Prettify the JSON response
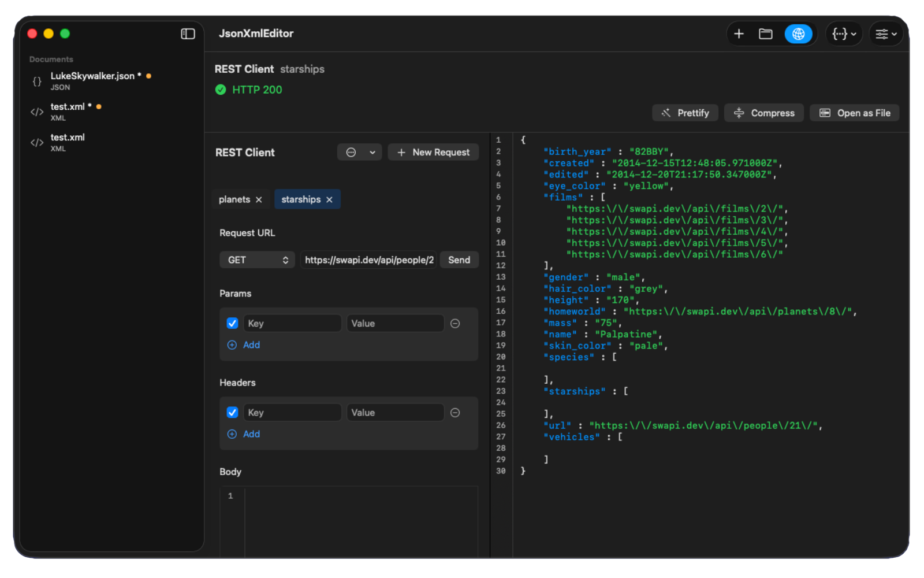Image resolution: width=924 pixels, height=578 pixels. pyautogui.click(x=685, y=113)
